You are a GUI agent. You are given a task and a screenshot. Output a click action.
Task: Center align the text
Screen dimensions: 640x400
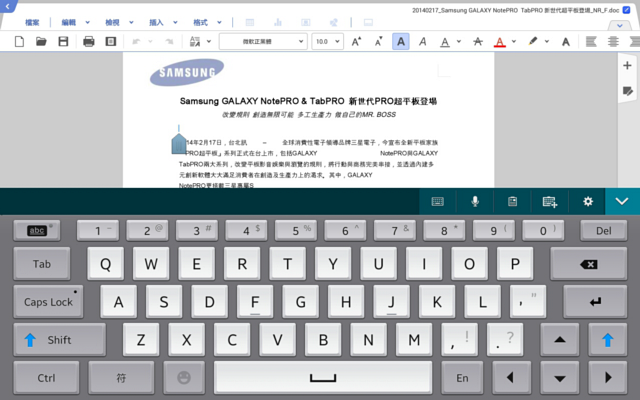coord(613,41)
